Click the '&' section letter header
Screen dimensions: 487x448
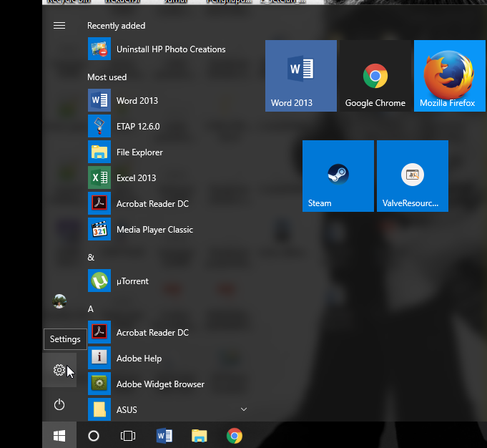pos(91,257)
